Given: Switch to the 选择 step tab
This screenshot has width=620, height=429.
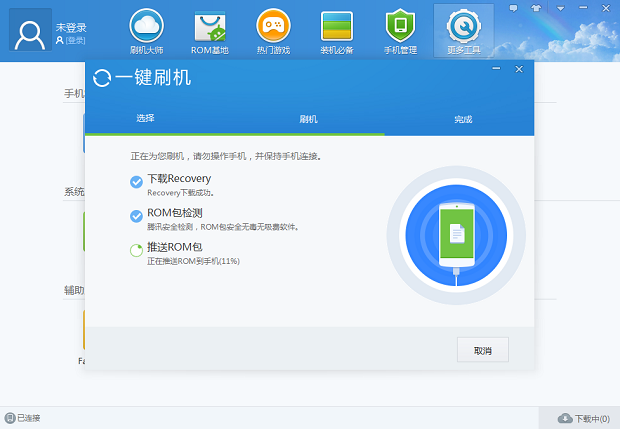Looking at the screenshot, I should pyautogui.click(x=145, y=119).
